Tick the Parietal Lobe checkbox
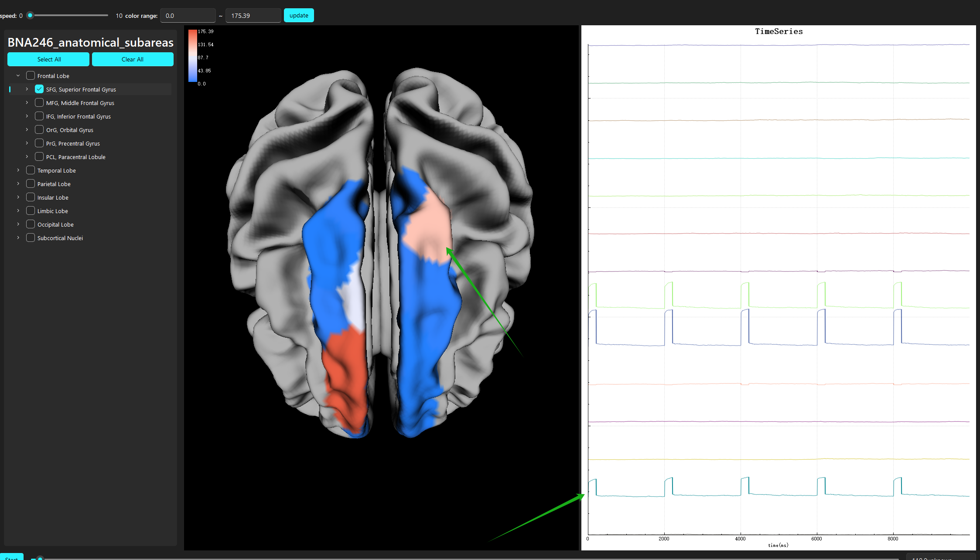This screenshot has height=560, width=980. [31, 183]
